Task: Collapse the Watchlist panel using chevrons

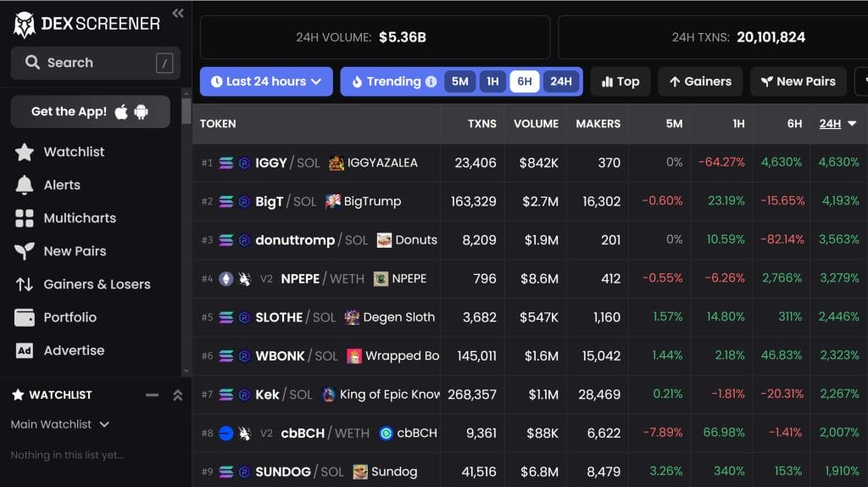Action: [177, 395]
